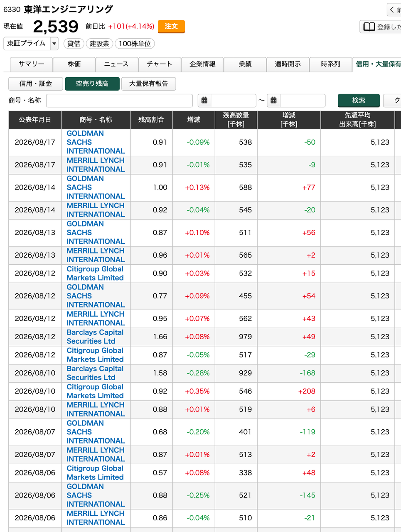Focus the start date input field
The image size is (401, 532).
tap(234, 100)
